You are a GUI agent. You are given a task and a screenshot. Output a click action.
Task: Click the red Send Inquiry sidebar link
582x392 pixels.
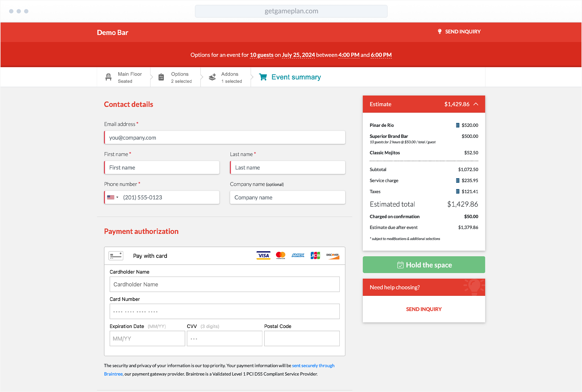[424, 309]
